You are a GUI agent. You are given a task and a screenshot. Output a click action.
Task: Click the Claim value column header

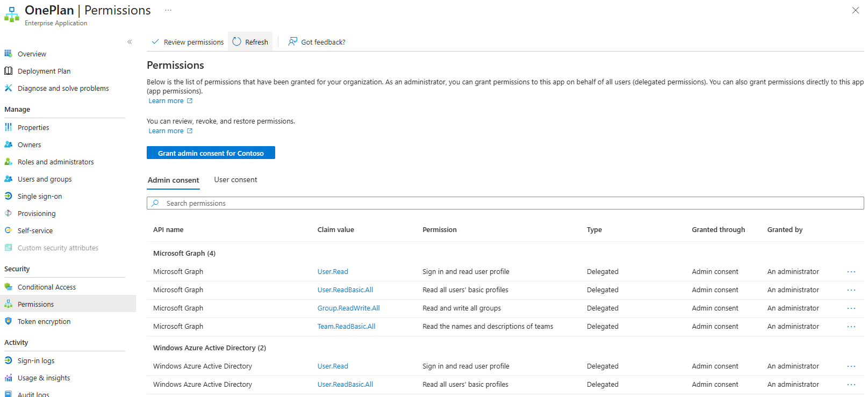[x=335, y=230]
